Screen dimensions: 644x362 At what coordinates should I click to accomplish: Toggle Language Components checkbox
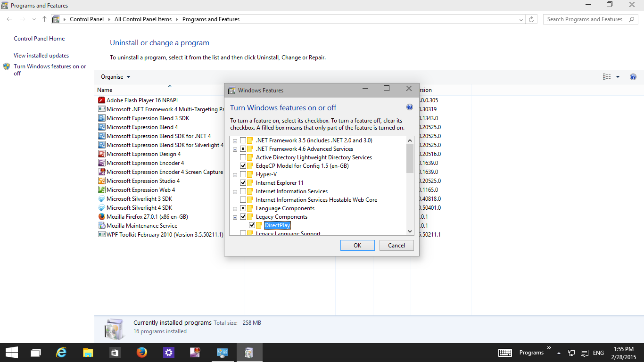243,208
